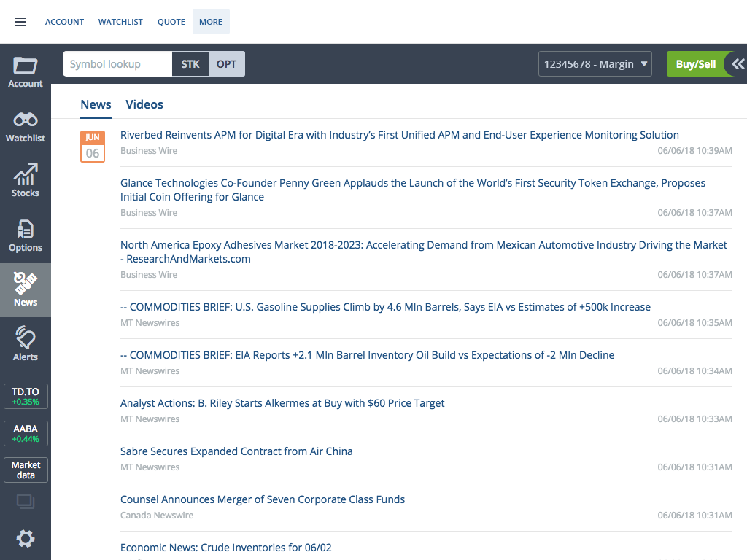Expand the 12345678 - Margin account dropdown

[x=595, y=64]
